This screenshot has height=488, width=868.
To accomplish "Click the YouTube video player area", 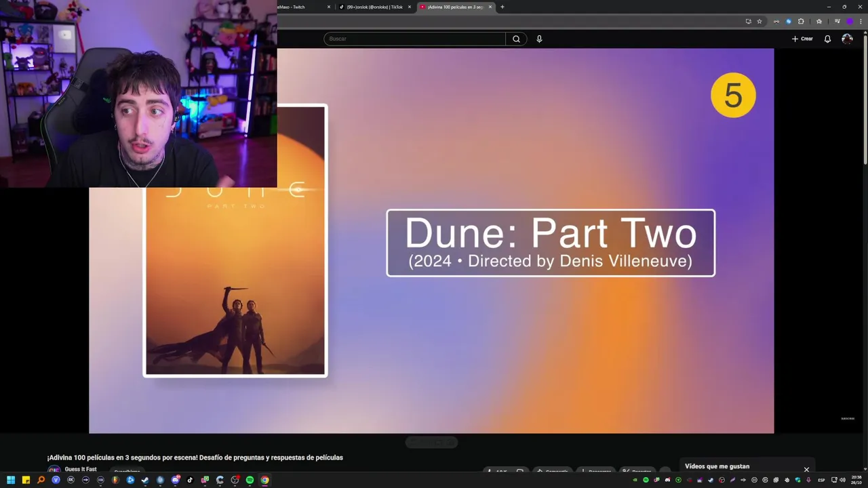I will (431, 241).
